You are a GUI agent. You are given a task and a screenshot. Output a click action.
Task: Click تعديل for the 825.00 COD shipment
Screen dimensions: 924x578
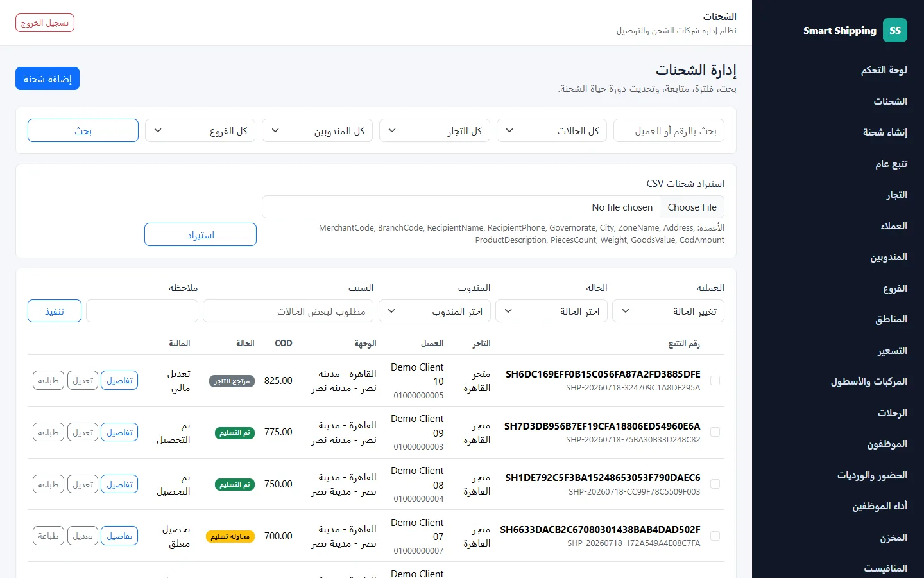(83, 380)
